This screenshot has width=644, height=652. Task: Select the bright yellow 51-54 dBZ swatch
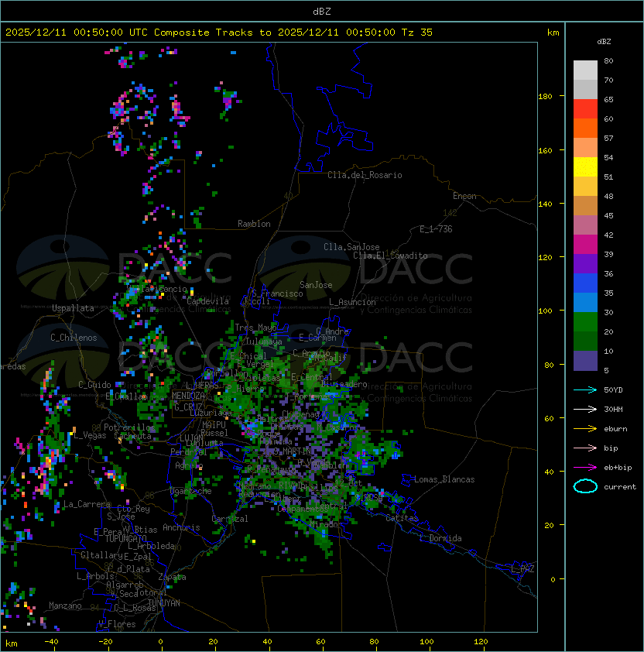585,166
